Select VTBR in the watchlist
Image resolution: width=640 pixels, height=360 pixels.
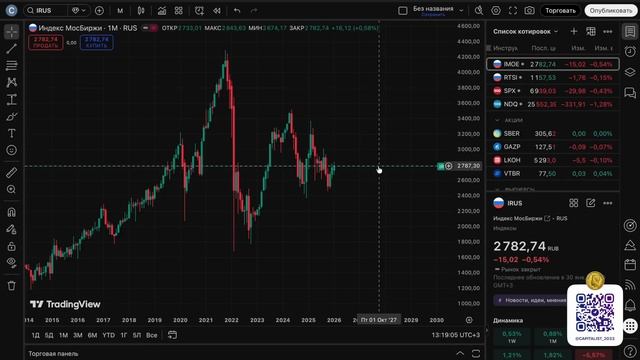click(x=553, y=174)
